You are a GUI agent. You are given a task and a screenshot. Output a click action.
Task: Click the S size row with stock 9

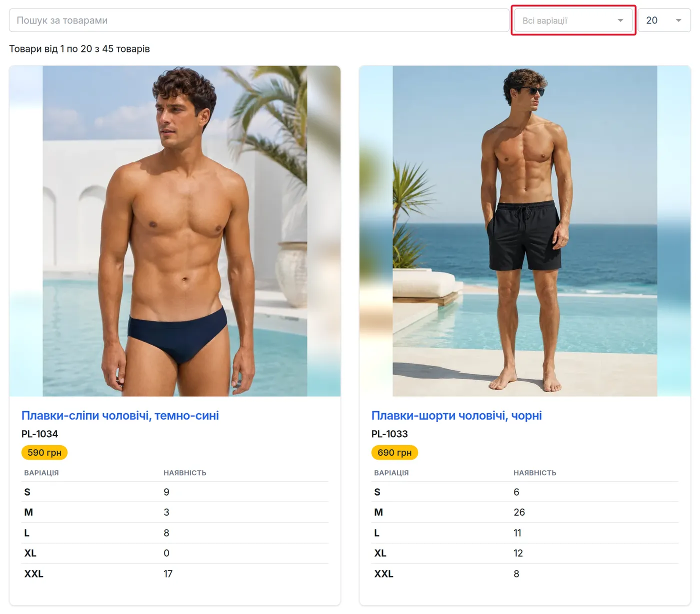[x=175, y=492]
